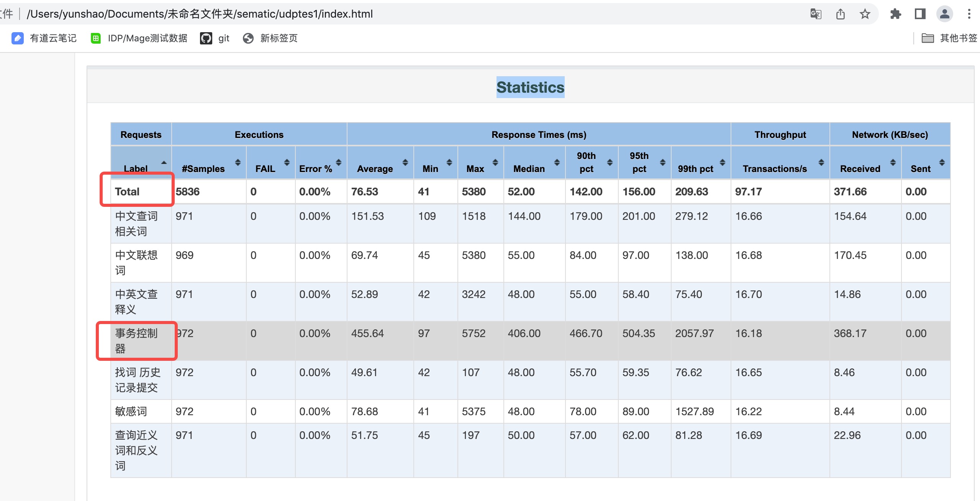Open the side panel icon
Screen dimensions: 980x501
coord(919,14)
